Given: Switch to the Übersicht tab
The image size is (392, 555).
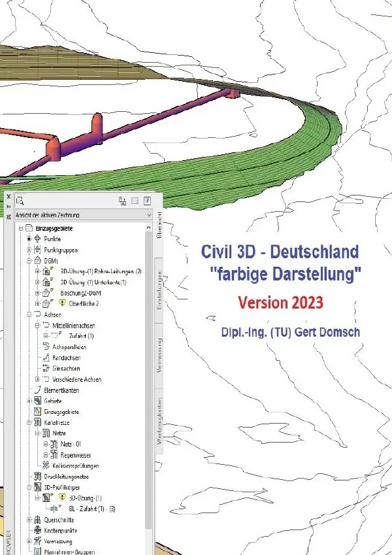Looking at the screenshot, I should click(x=159, y=225).
